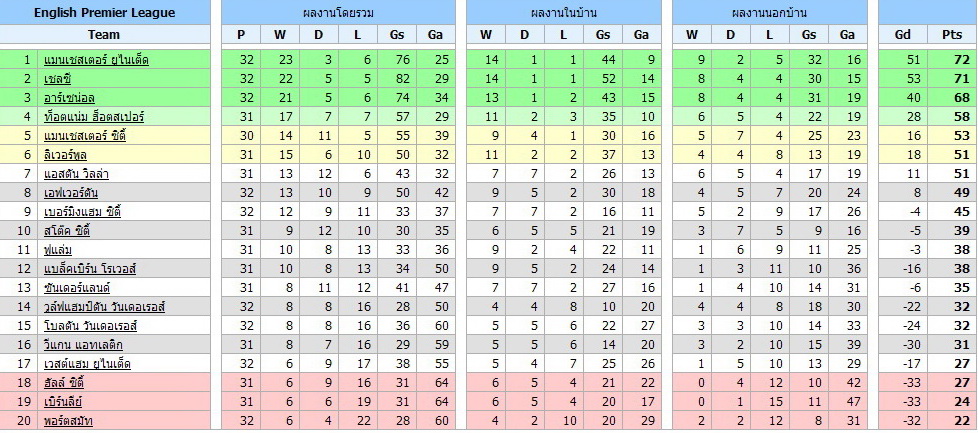Click the เชลซี team link
The width and height of the screenshot is (978, 433).
[x=58, y=79]
